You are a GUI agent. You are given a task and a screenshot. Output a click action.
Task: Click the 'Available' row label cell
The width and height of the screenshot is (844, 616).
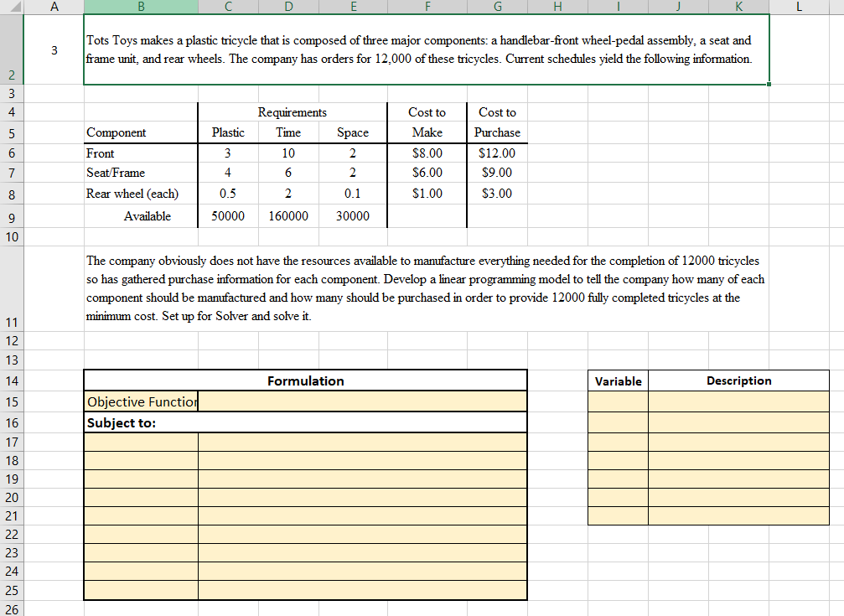pos(148,215)
